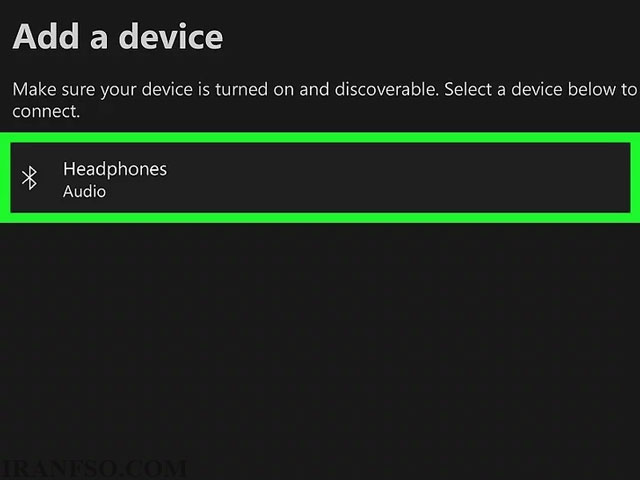Click the bottom green edge below Audio

coord(320,218)
